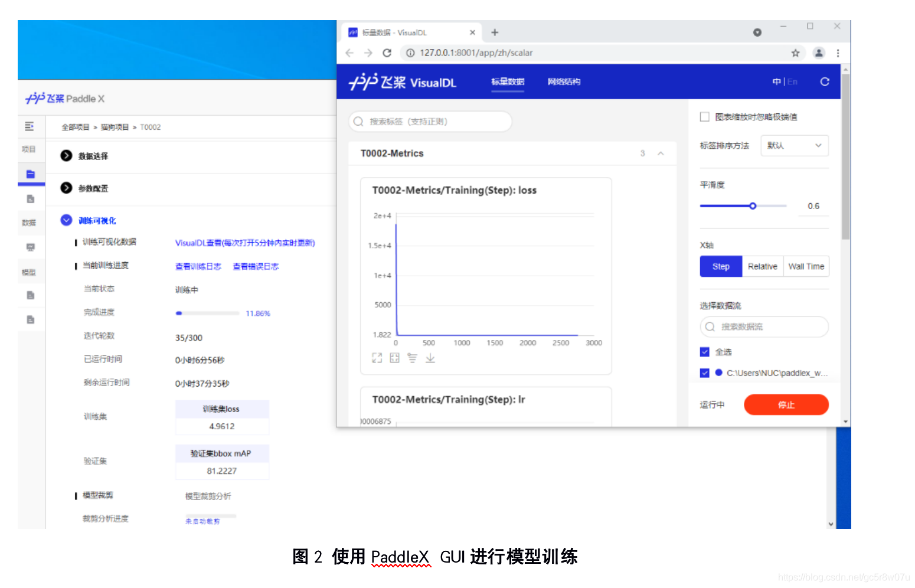Click the restore-zoom grid icon under loss chart
This screenshot has height=588, width=915.
click(x=395, y=358)
